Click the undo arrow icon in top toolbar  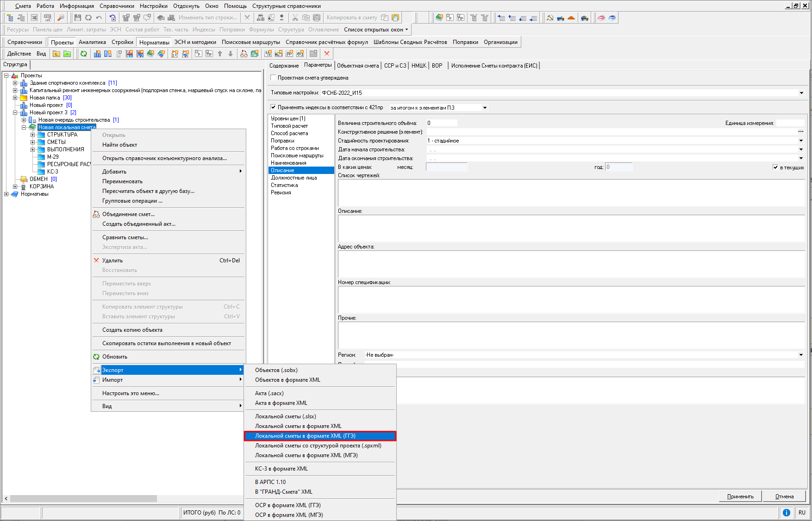[99, 18]
